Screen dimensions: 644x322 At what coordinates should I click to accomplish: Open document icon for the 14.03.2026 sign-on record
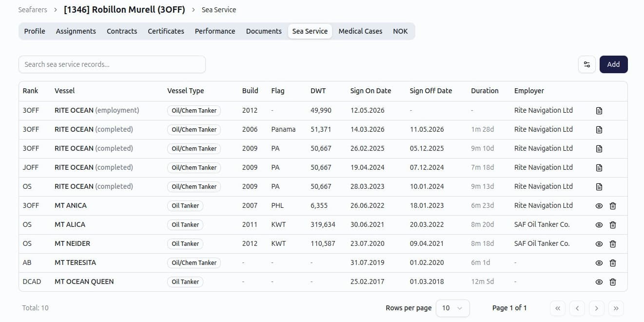599,130
